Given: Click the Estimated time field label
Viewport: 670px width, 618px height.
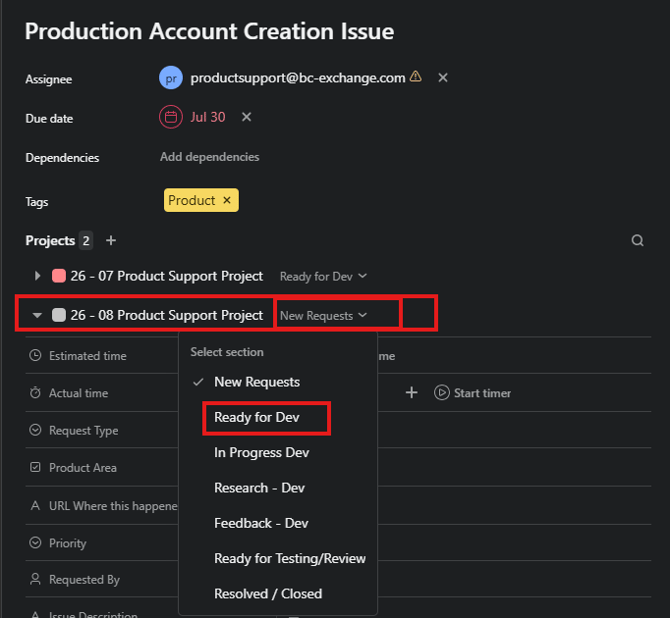Looking at the screenshot, I should [88, 356].
